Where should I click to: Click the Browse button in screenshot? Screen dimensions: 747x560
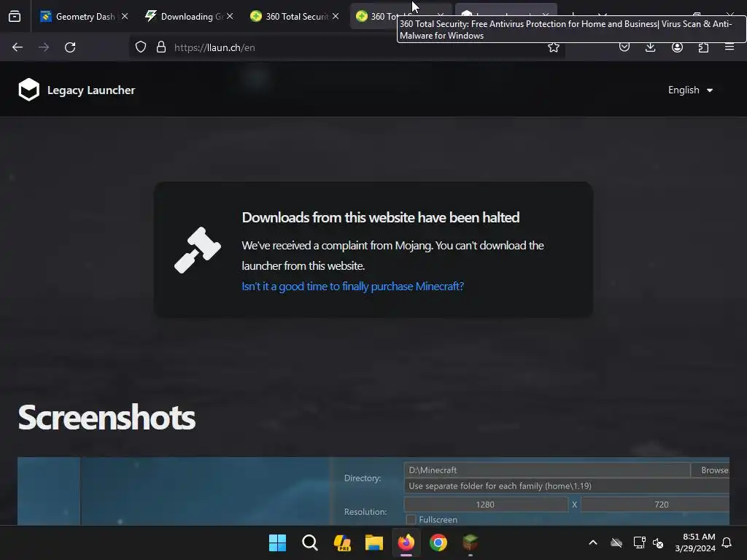tap(711, 470)
